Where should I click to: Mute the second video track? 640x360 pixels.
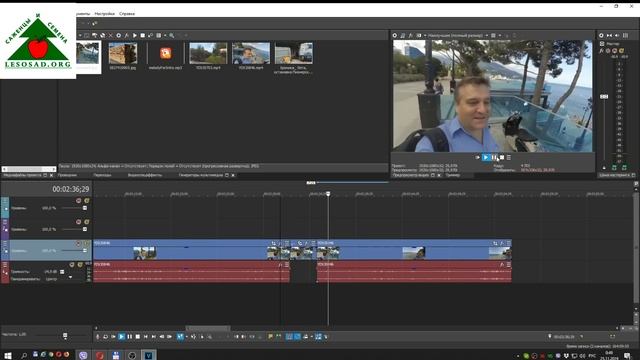[x=78, y=222]
